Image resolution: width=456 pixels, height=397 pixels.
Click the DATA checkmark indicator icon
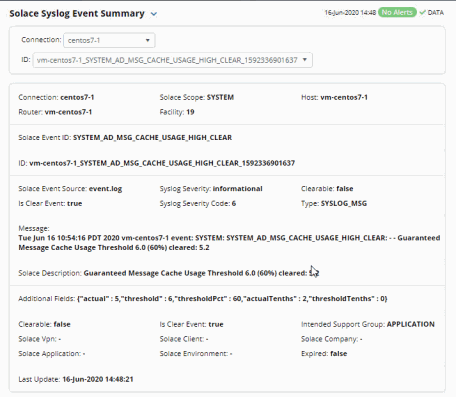(x=422, y=12)
